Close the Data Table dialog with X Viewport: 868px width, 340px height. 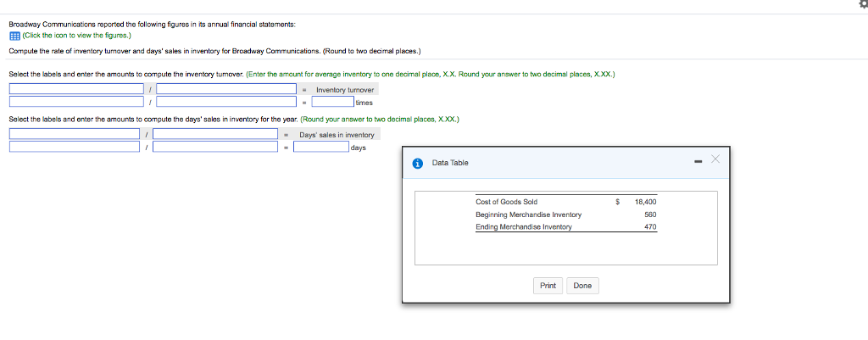click(715, 160)
